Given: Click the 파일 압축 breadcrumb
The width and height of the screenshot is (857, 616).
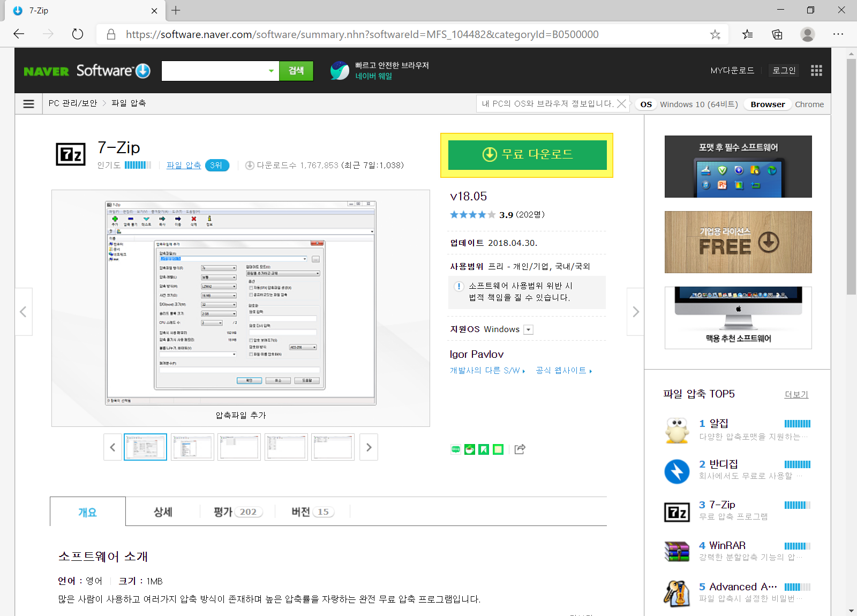Looking at the screenshot, I should pyautogui.click(x=129, y=103).
